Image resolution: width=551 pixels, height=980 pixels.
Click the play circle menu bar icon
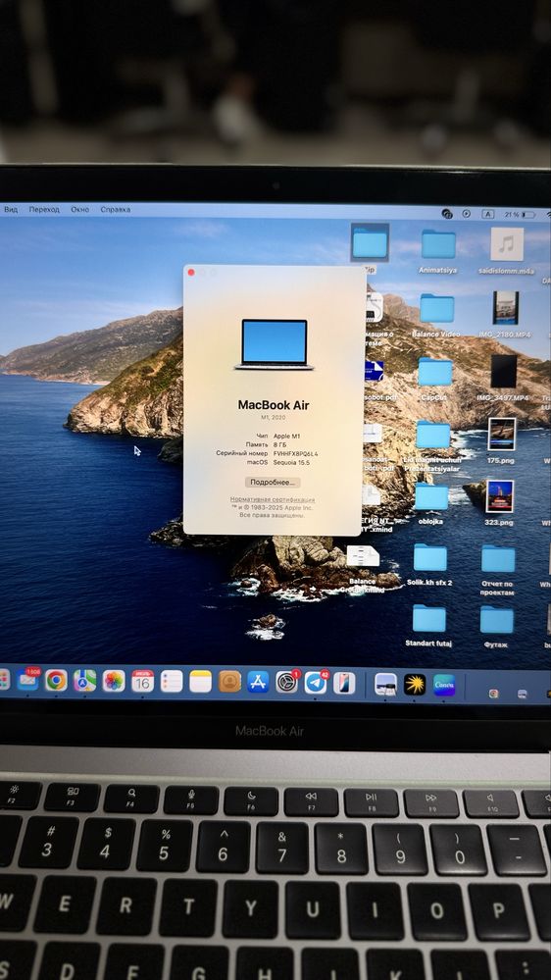click(x=466, y=213)
